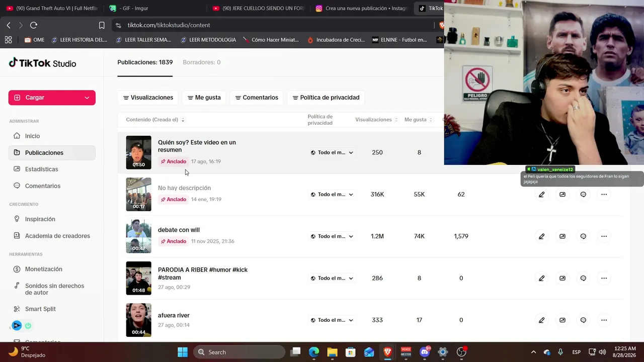Open analytics icon for 'afuera river' row
Viewport: 644px width, 362px height.
(562, 320)
